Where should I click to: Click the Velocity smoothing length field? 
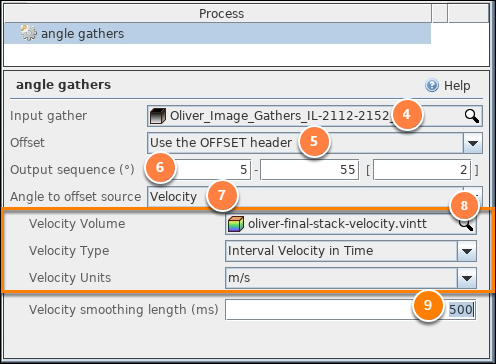tap(351, 310)
